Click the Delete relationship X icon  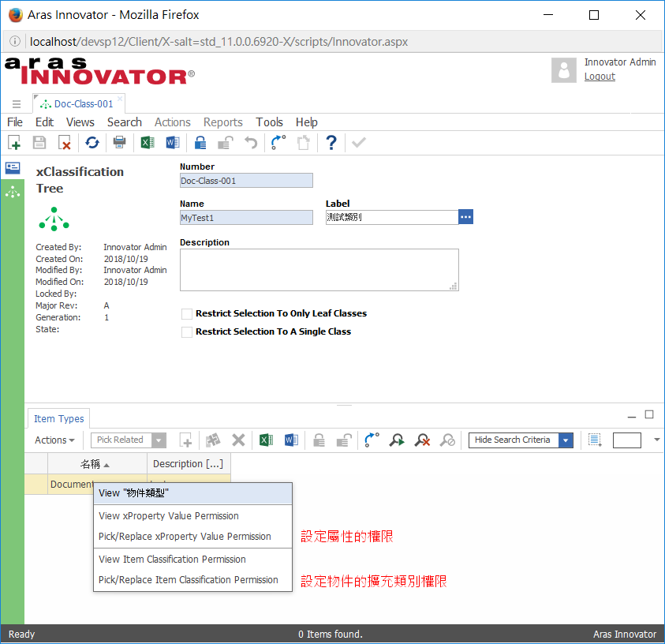(x=238, y=440)
